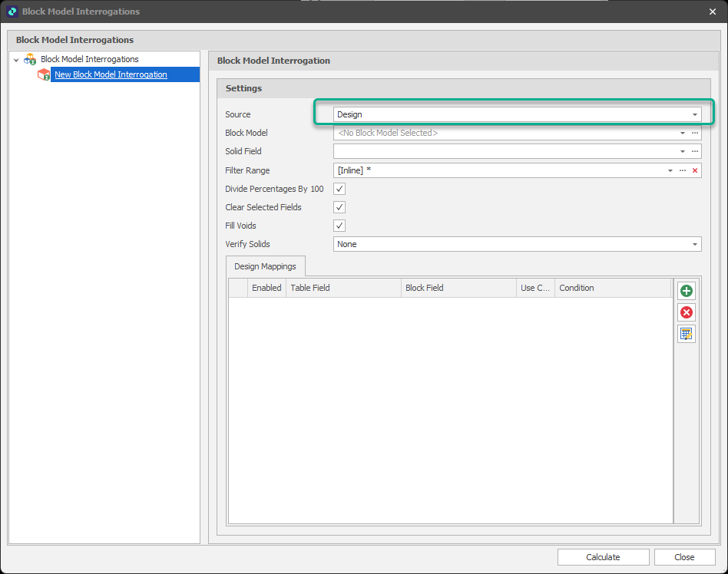728x574 pixels.
Task: Open the Source dropdown showing Design
Action: (694, 114)
